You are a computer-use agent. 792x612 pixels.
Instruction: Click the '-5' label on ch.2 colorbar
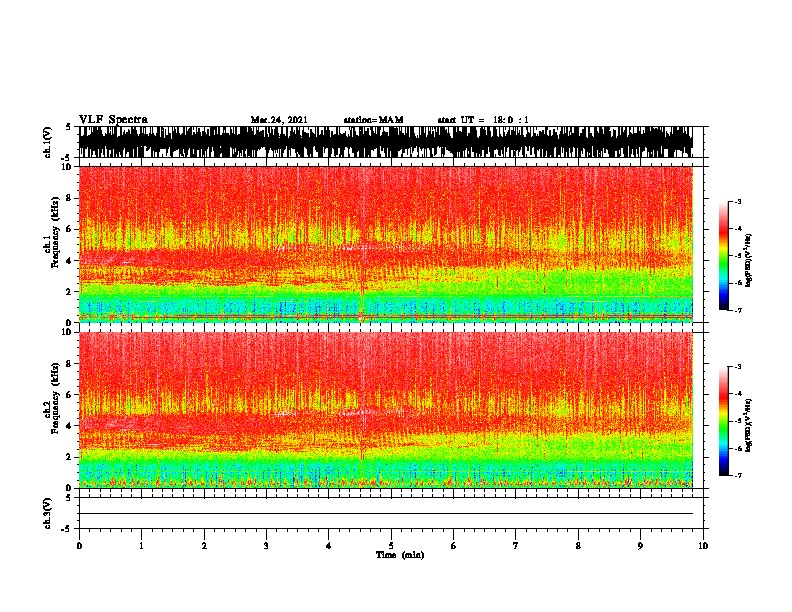[738, 421]
